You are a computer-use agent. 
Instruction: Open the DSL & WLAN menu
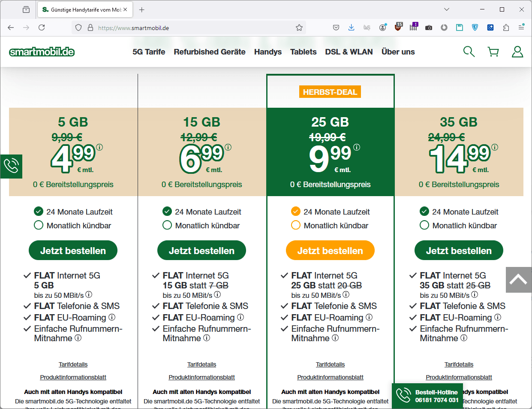pyautogui.click(x=349, y=52)
